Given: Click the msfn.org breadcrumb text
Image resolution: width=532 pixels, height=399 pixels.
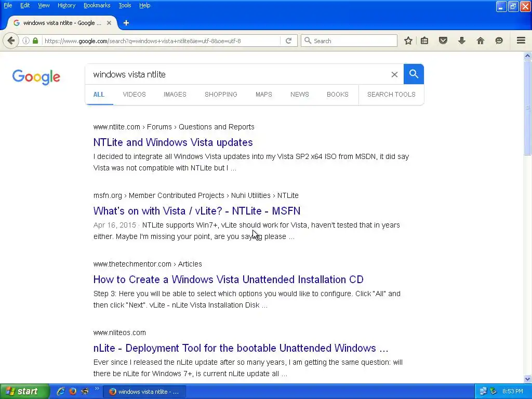Looking at the screenshot, I should [x=108, y=195].
